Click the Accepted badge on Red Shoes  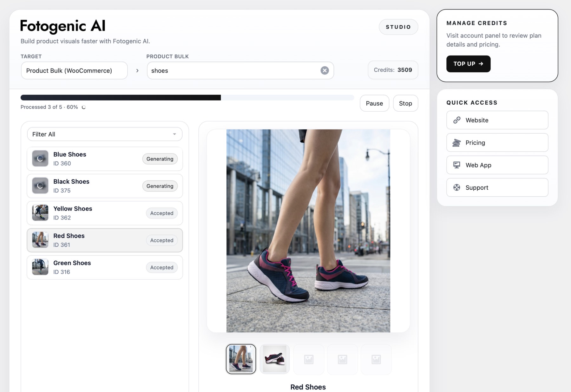[x=162, y=240]
